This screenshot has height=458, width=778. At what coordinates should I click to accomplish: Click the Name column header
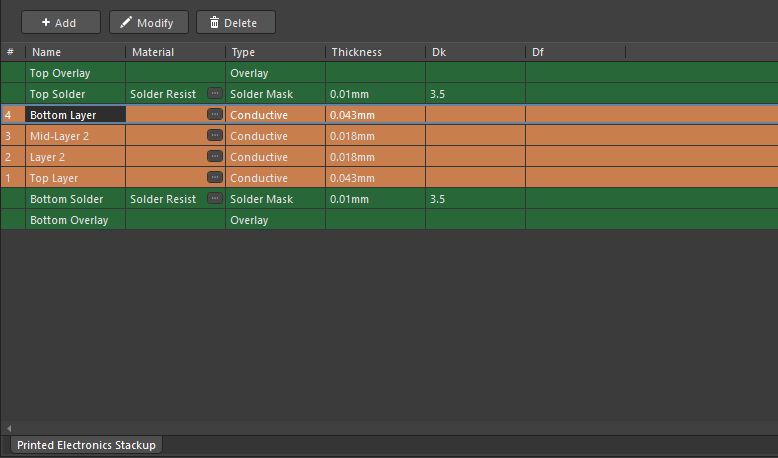[x=75, y=52]
